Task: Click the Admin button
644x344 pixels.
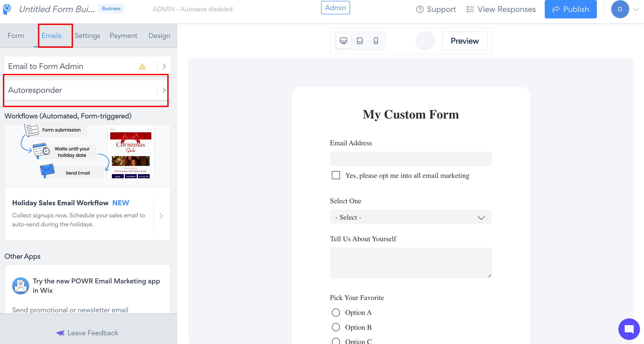Action: click(x=335, y=8)
